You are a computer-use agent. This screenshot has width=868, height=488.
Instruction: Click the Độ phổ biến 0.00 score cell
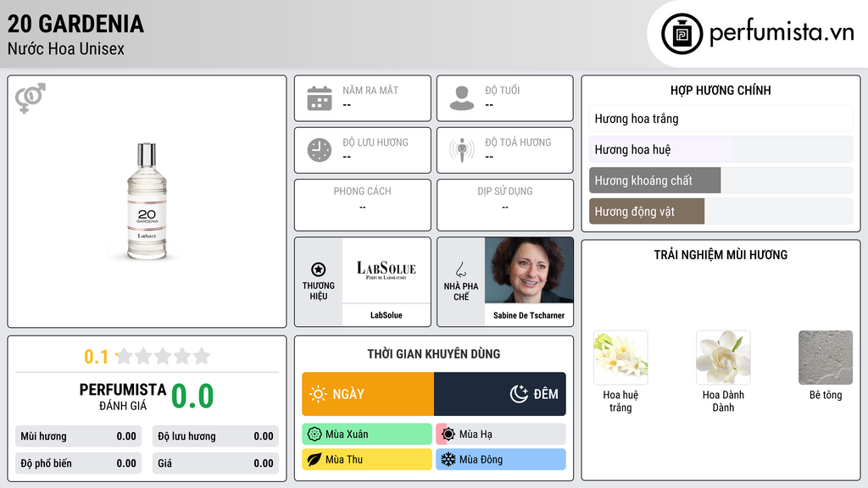pyautogui.click(x=78, y=463)
